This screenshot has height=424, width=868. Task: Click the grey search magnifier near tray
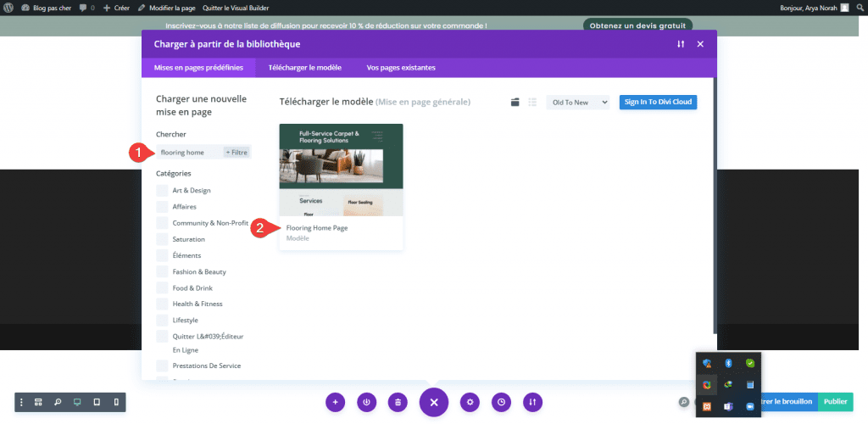click(x=684, y=403)
